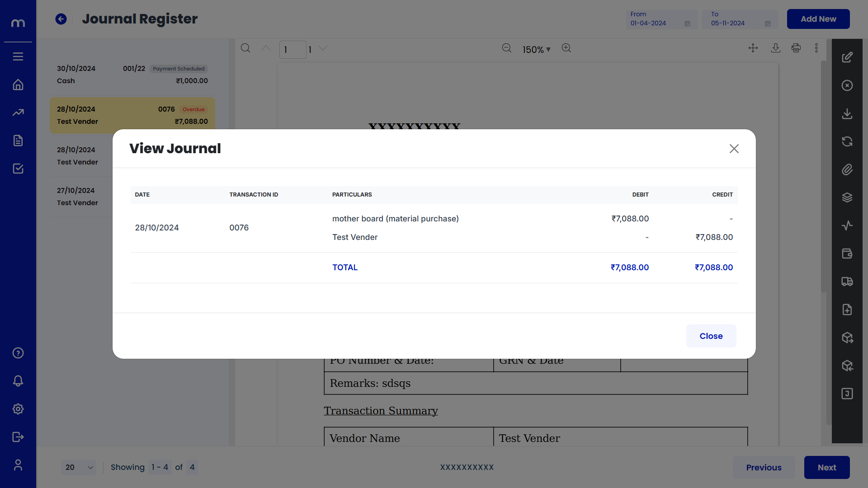Image resolution: width=868 pixels, height=488 pixels.
Task: Expand the 150% zoom level dropdown
Action: point(537,50)
